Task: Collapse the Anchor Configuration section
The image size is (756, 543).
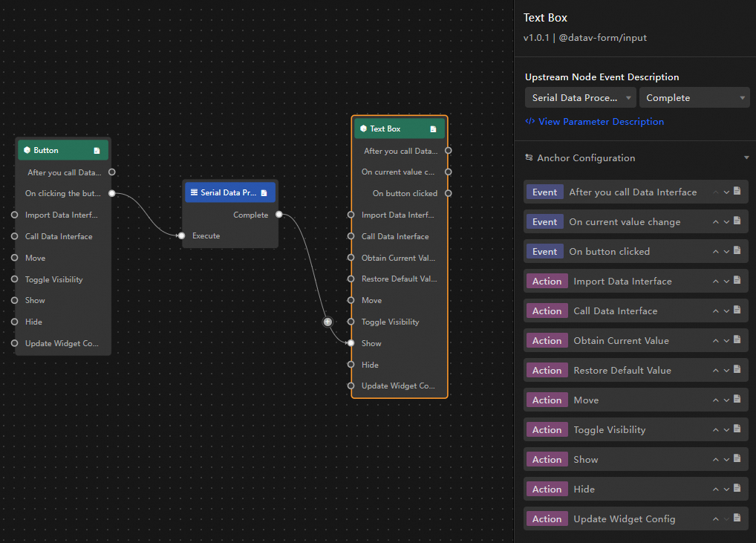Action: [746, 157]
